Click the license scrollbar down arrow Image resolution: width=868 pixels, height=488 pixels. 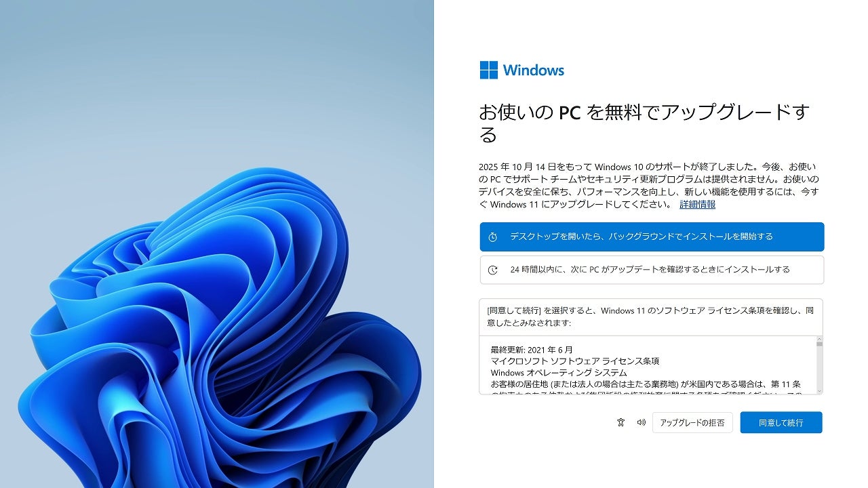pos(819,391)
